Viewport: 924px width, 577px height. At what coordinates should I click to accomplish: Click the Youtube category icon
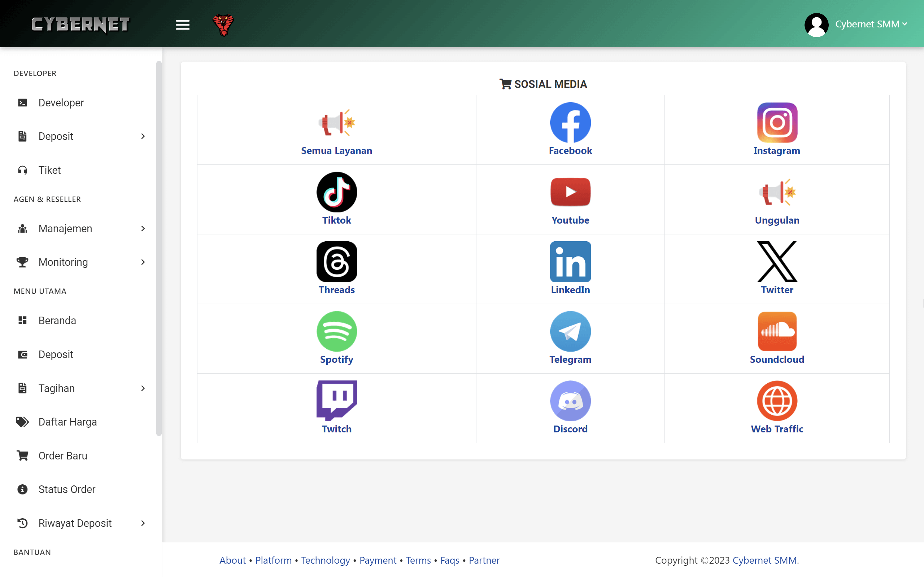(570, 198)
